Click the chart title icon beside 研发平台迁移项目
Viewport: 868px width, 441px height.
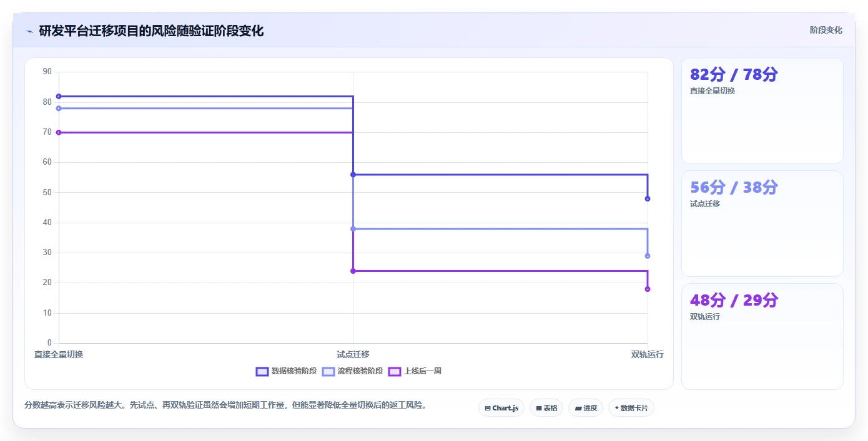click(x=29, y=31)
